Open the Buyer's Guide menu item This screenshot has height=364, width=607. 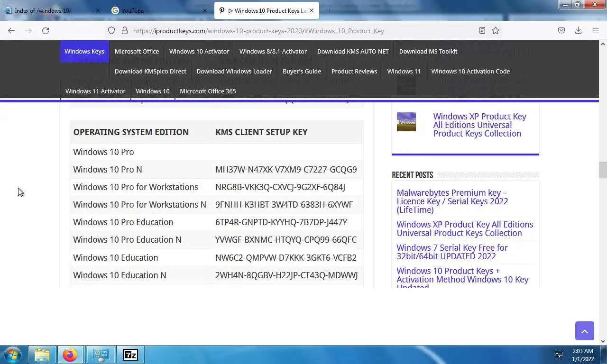point(302,71)
